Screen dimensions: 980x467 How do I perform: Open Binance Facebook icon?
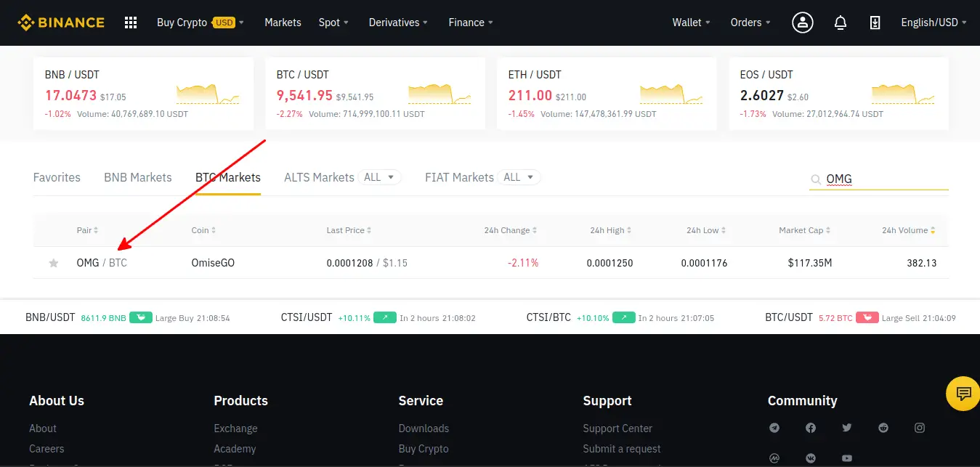tap(811, 428)
